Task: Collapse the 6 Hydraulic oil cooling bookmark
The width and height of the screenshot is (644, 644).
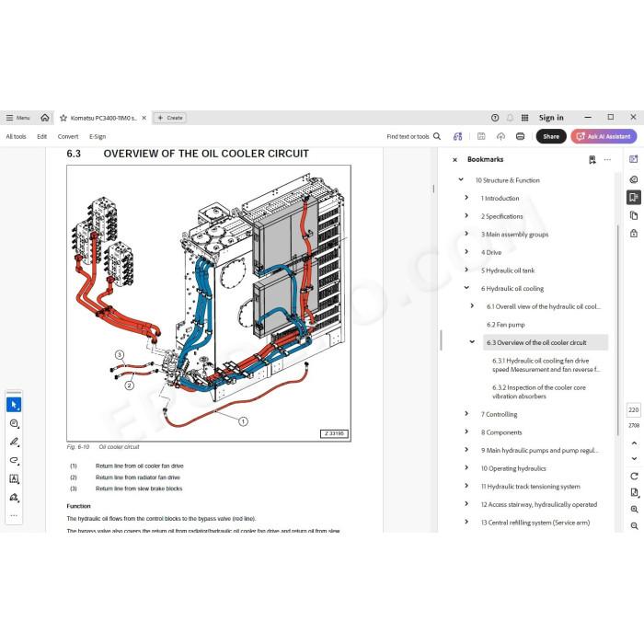Action: 466,288
